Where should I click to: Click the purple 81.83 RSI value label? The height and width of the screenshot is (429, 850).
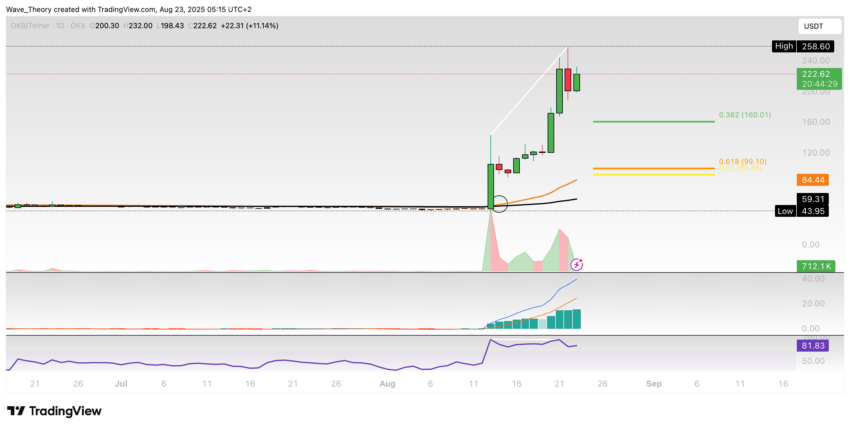(812, 345)
